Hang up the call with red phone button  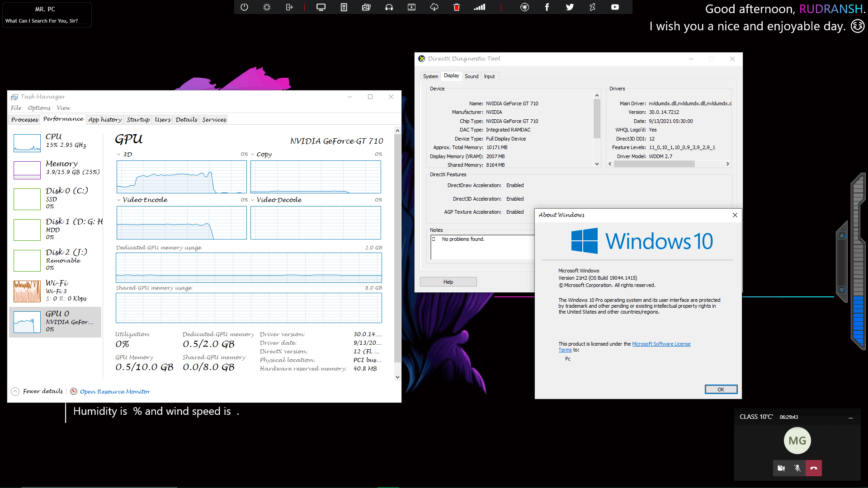point(814,468)
